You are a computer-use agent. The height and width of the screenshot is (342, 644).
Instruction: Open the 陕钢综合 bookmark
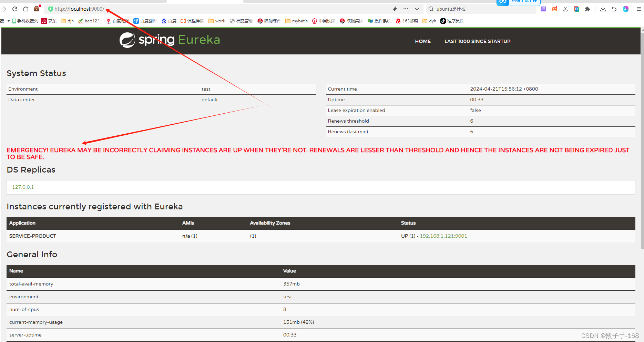(x=269, y=21)
